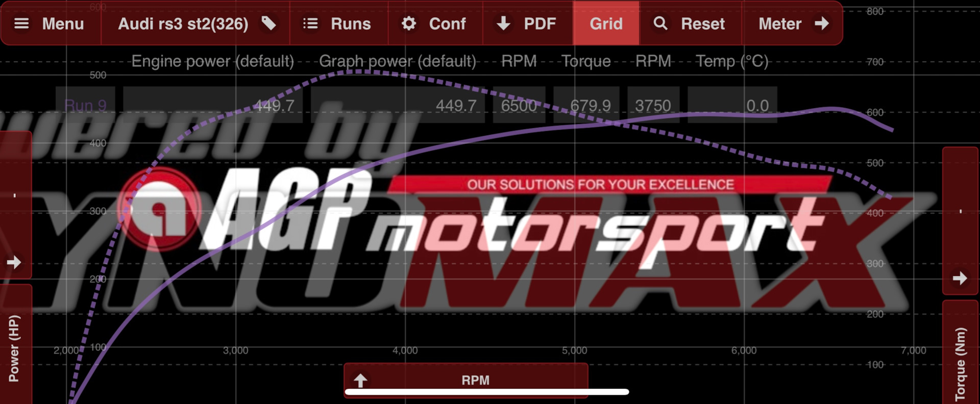Click the 679.9 torque value cell

(586, 106)
